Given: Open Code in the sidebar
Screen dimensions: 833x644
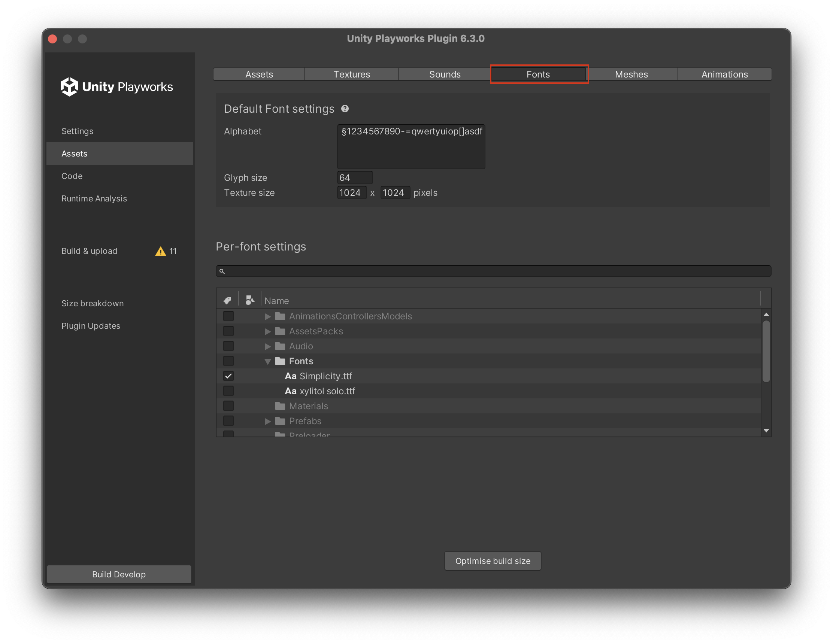Looking at the screenshot, I should pyautogui.click(x=119, y=176).
